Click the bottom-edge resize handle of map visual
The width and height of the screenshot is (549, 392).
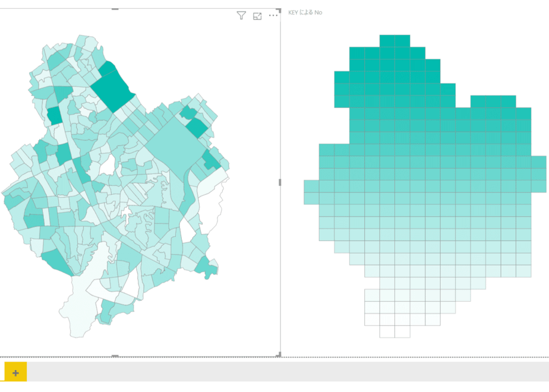tap(115, 356)
